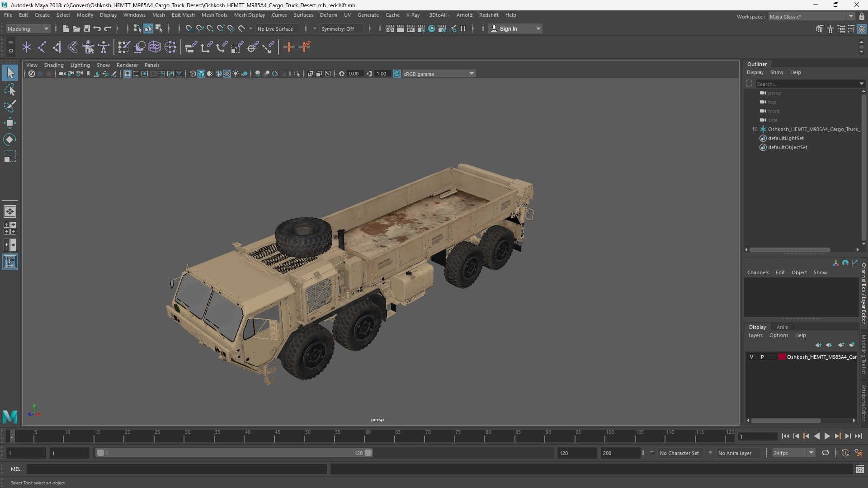Click the MEL command language label
The image size is (868, 488).
[x=16, y=469]
